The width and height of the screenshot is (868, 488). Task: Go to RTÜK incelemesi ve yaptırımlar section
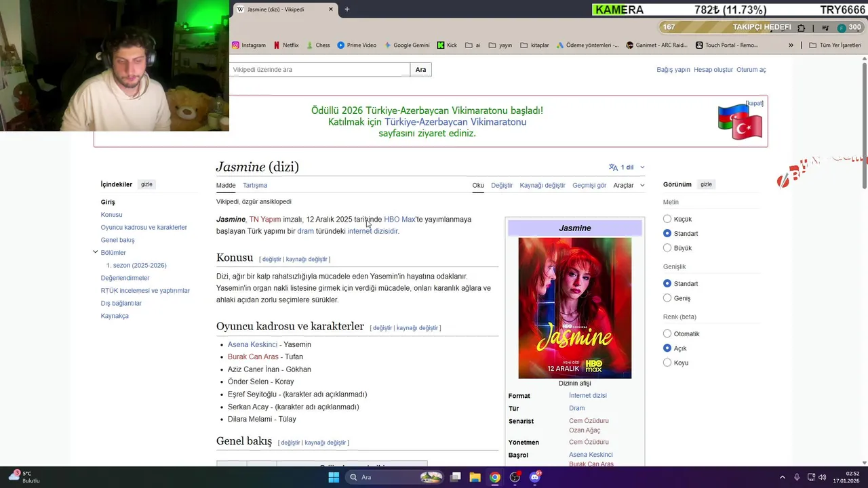[x=145, y=291]
